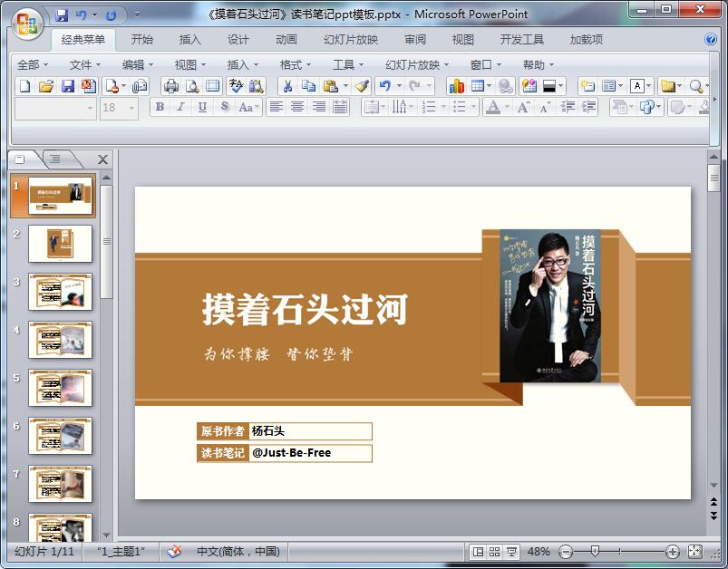Click the Open folder icon

pos(46,86)
